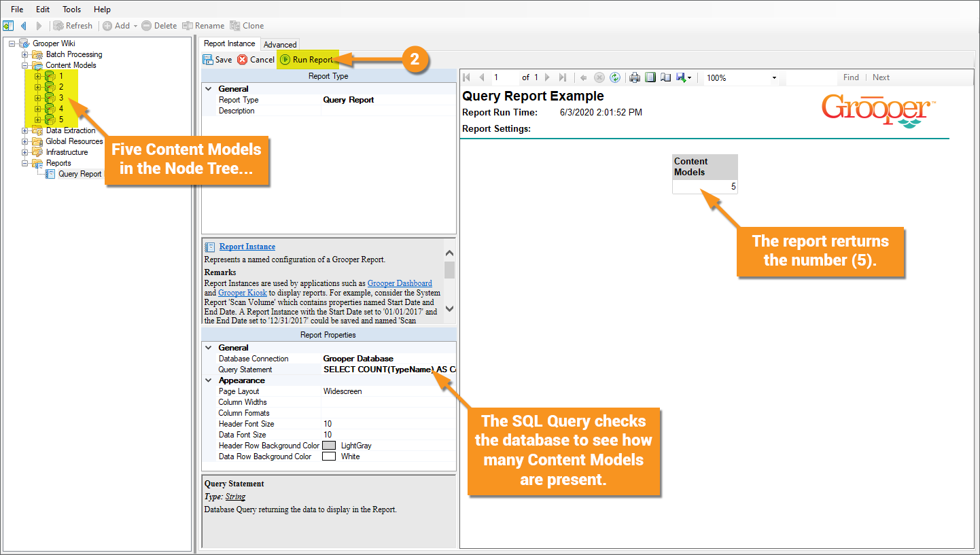Expand Content Model 2 node
This screenshot has width=980, height=555.
coord(37,87)
